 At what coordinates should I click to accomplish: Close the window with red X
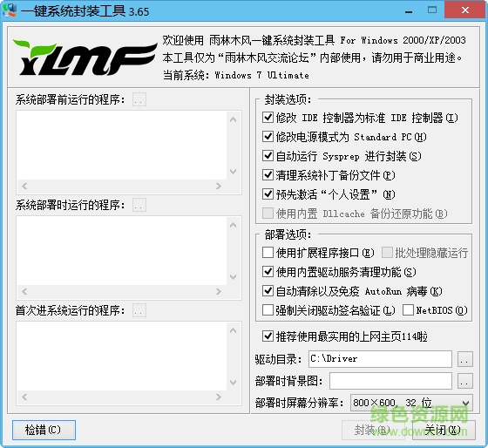(x=465, y=10)
